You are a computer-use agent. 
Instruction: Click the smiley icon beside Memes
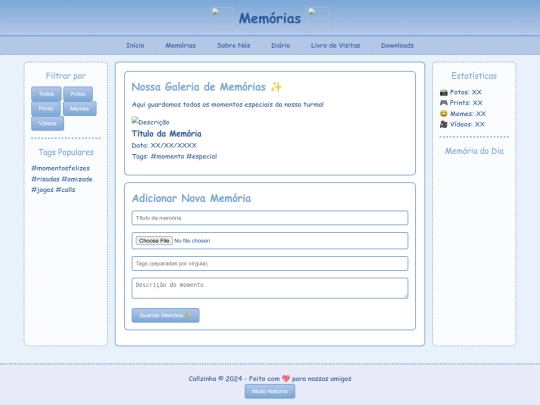click(444, 113)
